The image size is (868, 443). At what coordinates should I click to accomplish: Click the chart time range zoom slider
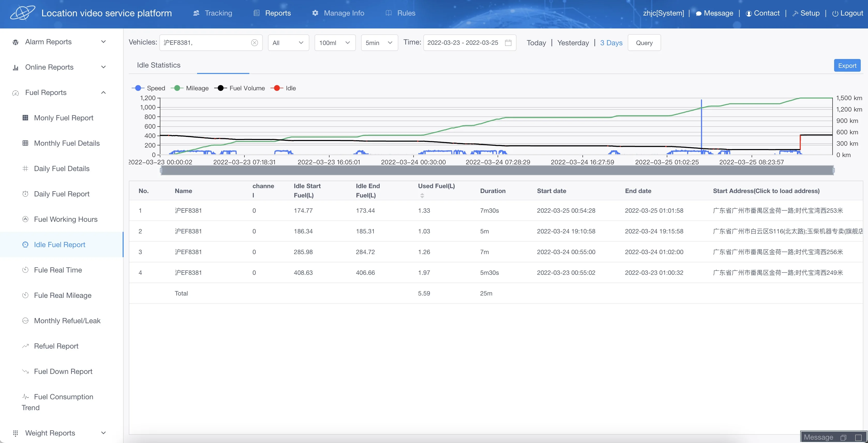[x=497, y=171]
